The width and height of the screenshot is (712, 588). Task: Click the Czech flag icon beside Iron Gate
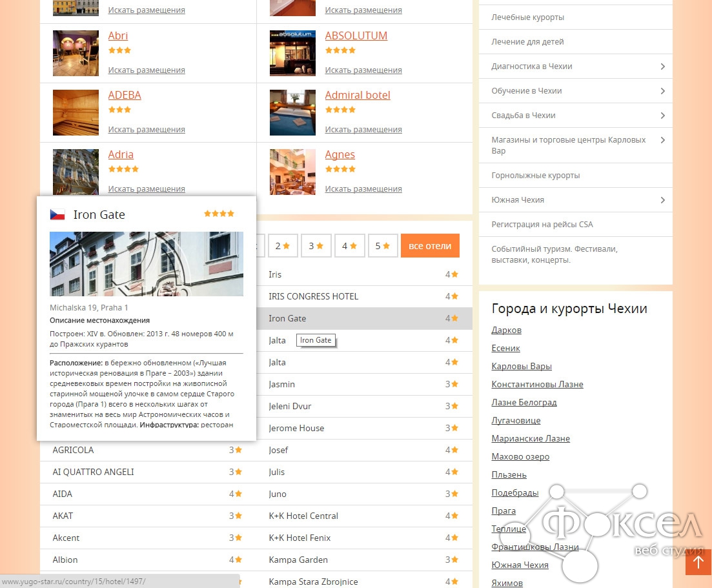point(57,214)
